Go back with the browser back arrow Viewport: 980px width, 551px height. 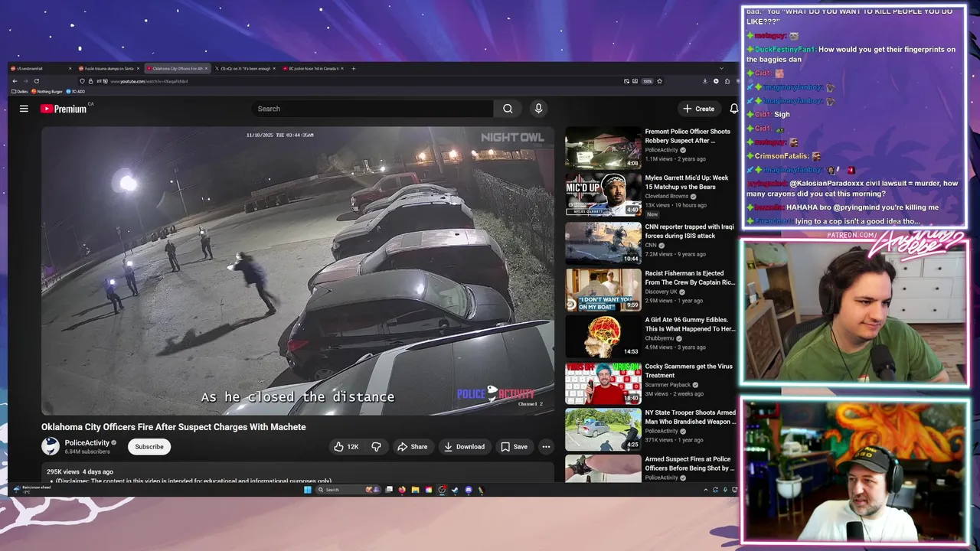pyautogui.click(x=15, y=81)
